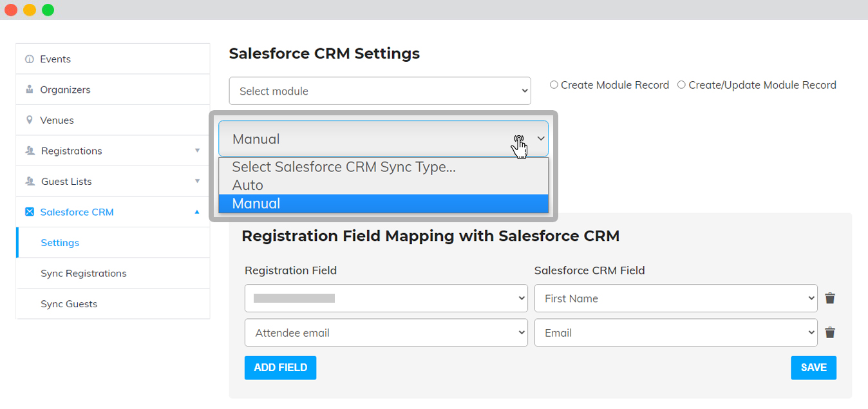Open the Select module dropdown
The image size is (868, 409).
[x=380, y=91]
